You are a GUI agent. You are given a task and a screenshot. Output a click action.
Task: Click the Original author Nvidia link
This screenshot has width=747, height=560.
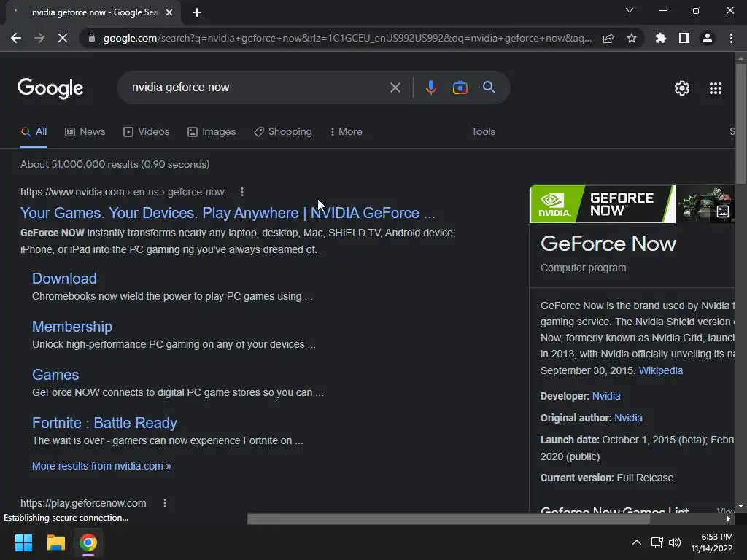pos(628,418)
